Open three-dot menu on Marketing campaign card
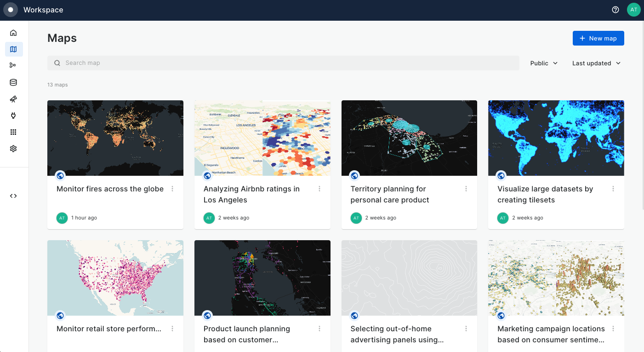The image size is (644, 352). 613,329
